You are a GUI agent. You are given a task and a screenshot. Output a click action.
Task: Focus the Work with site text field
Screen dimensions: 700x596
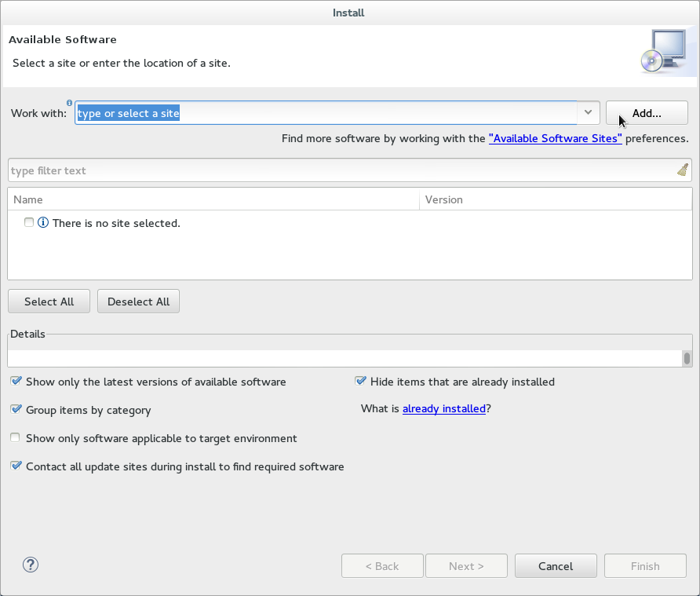pos(326,113)
